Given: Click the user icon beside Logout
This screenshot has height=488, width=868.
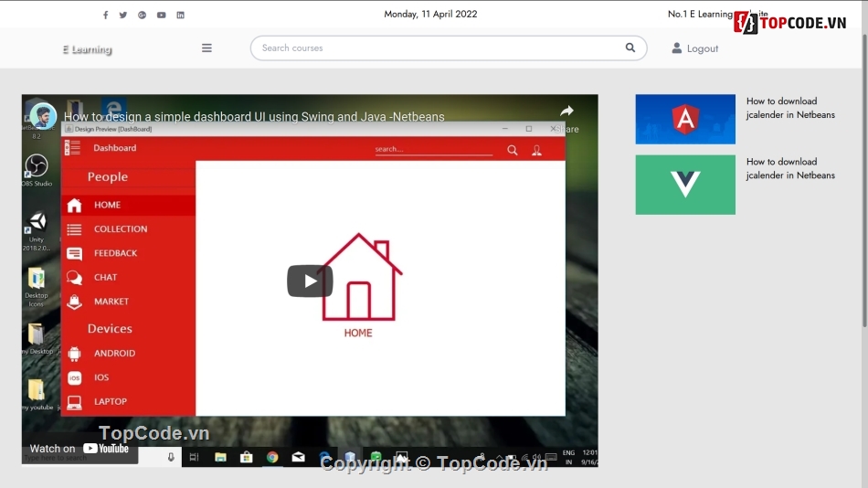Looking at the screenshot, I should (676, 48).
